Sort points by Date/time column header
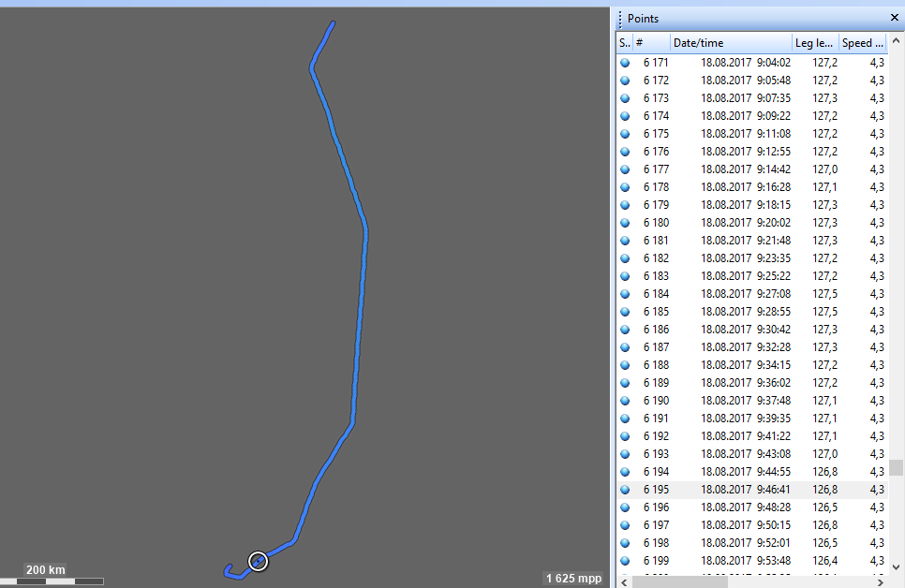905x588 pixels. (730, 43)
